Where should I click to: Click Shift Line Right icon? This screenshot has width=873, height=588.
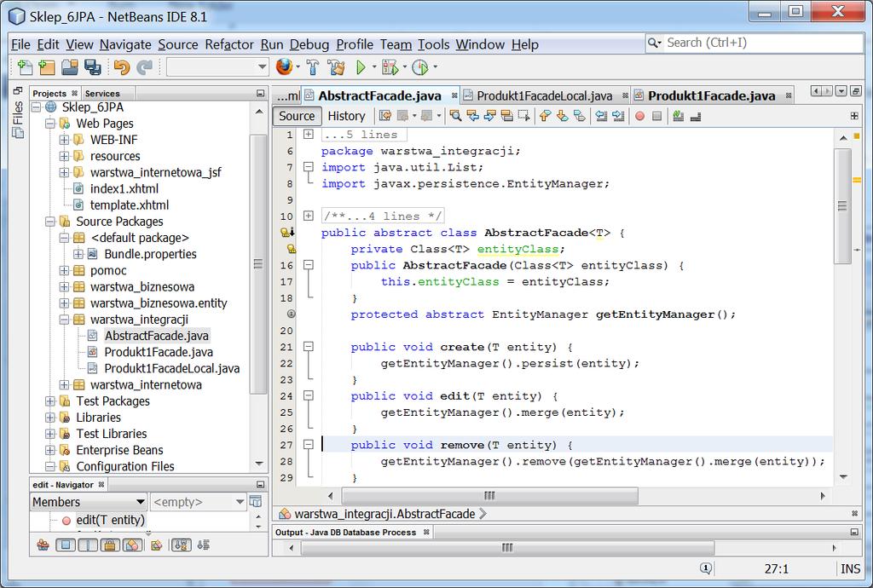tap(618, 116)
